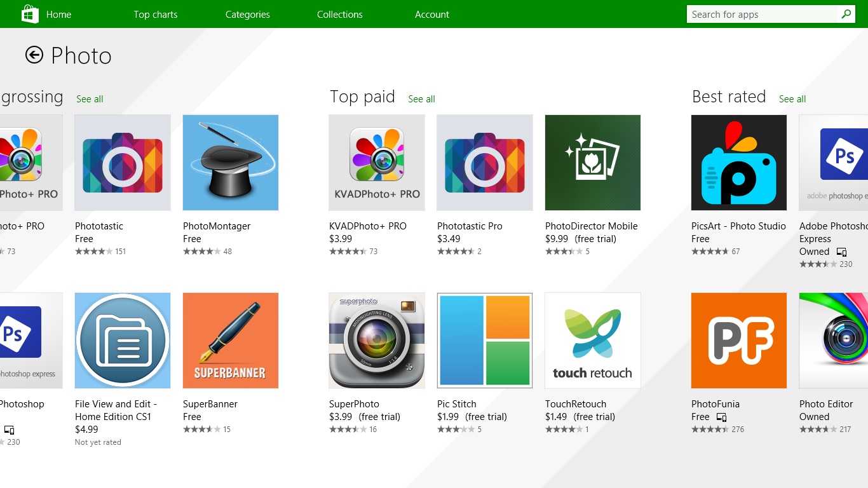Open the Photo Editor lens tile
Screen dimensions: 868x488
click(834, 341)
